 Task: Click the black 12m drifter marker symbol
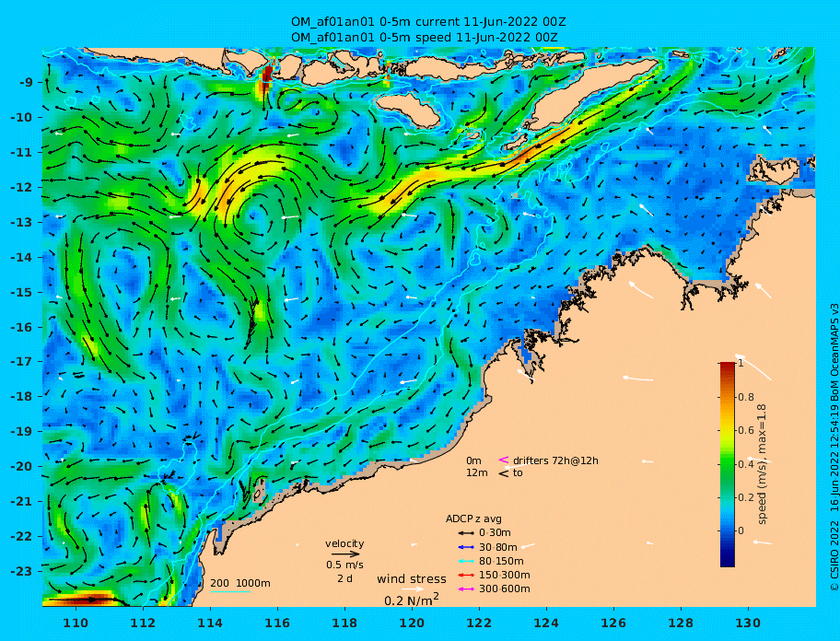[504, 472]
